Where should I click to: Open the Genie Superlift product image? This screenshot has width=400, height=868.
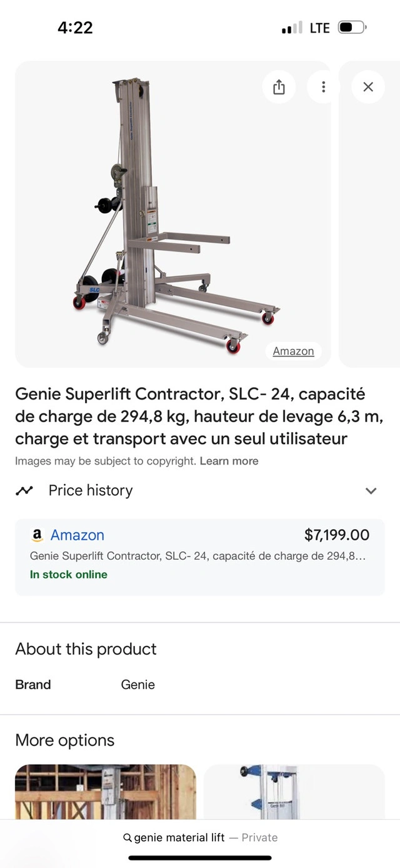point(172,213)
